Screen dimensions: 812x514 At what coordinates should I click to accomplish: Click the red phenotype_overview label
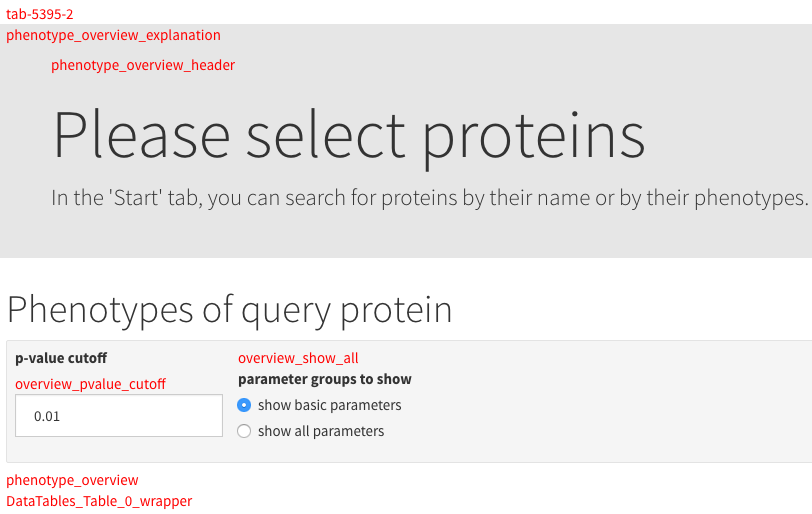(x=72, y=480)
